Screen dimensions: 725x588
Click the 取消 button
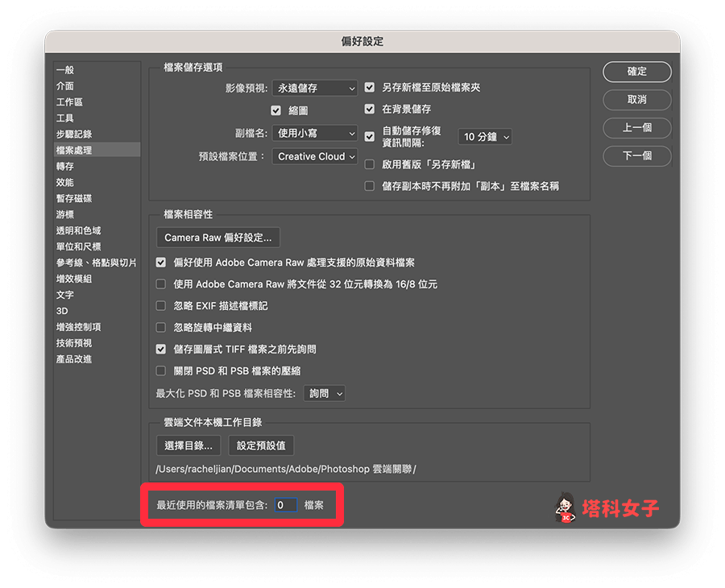[x=636, y=100]
